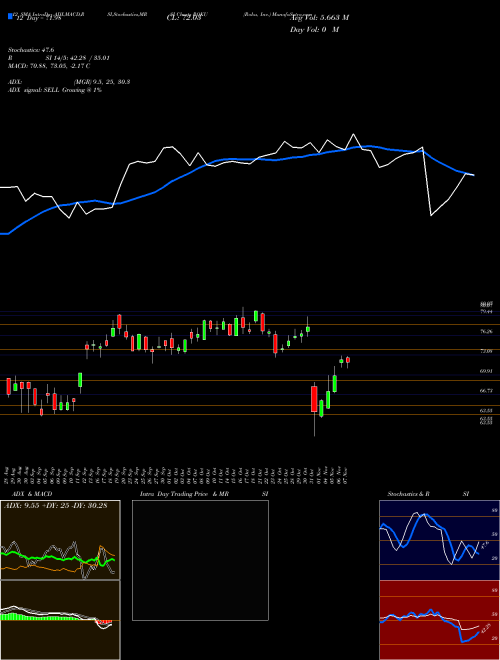Click the sharp price-line low before the rebound
This screenshot has width=500, height=660.
click(431, 215)
